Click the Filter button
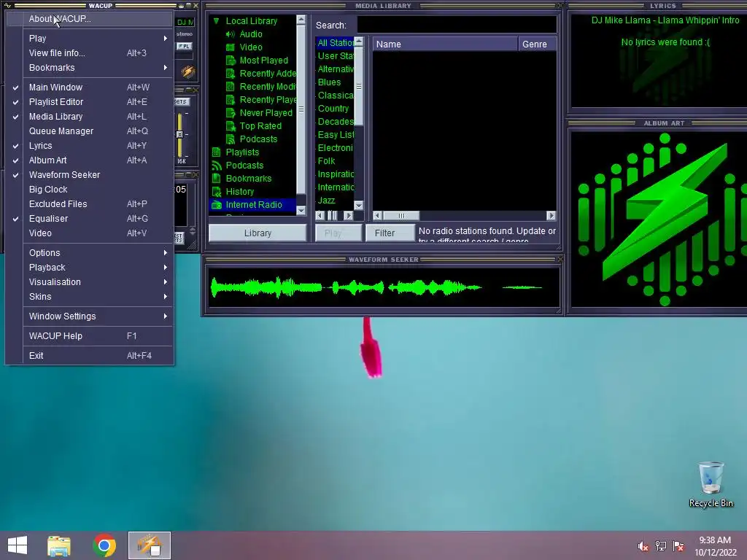The height and width of the screenshot is (560, 747). point(390,233)
